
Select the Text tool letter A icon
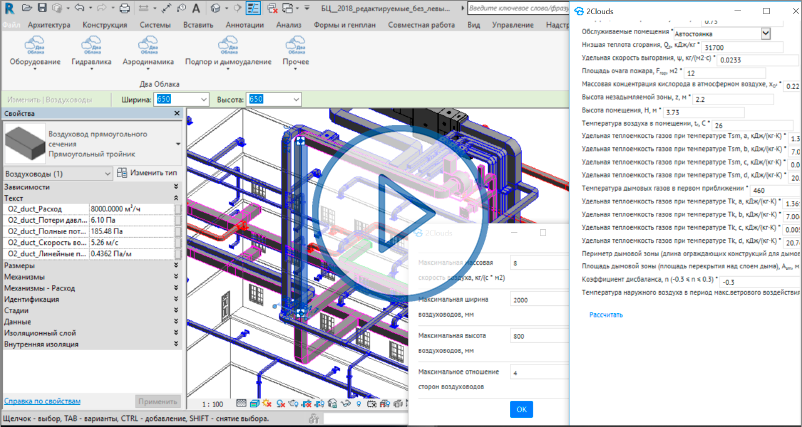tap(196, 8)
